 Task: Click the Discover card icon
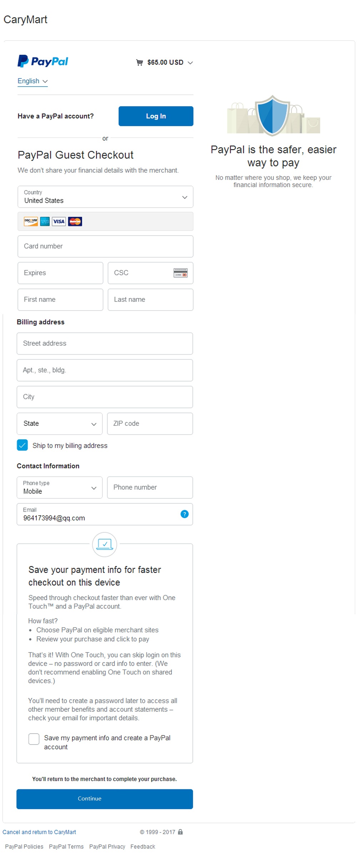click(31, 222)
